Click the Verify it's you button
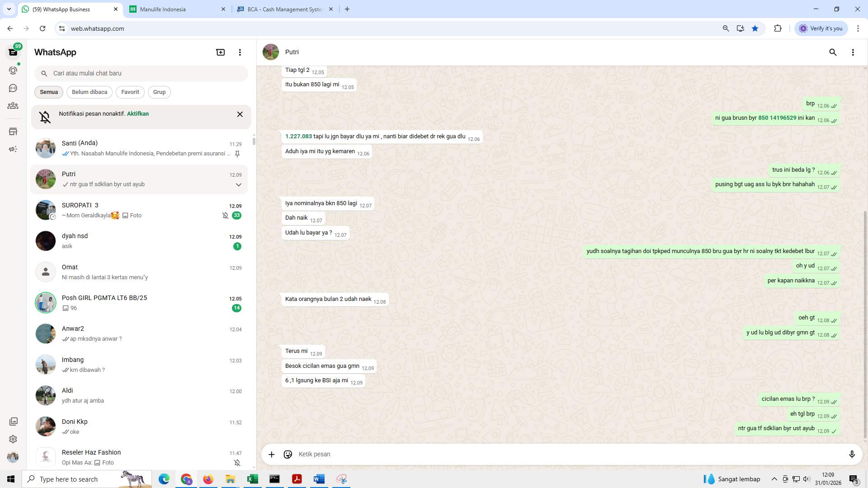 pyautogui.click(x=821, y=28)
